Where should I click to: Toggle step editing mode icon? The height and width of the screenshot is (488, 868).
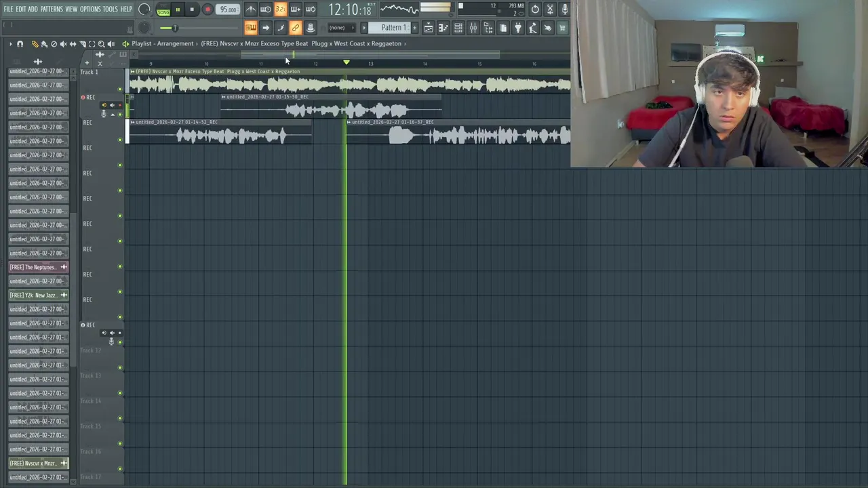280,28
